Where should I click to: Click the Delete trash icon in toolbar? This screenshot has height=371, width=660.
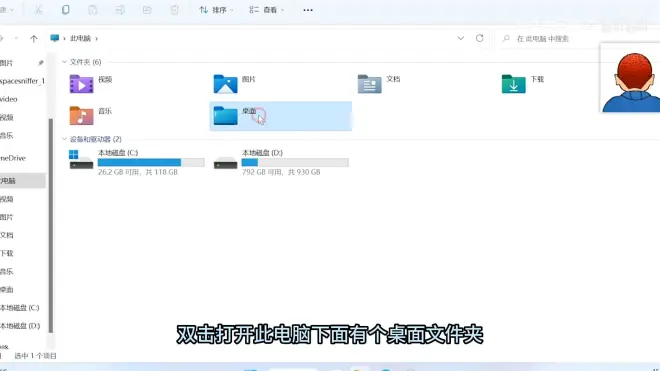point(174,10)
